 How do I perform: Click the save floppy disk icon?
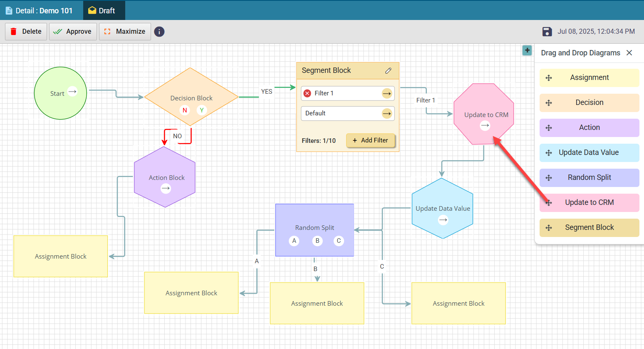coord(547,32)
